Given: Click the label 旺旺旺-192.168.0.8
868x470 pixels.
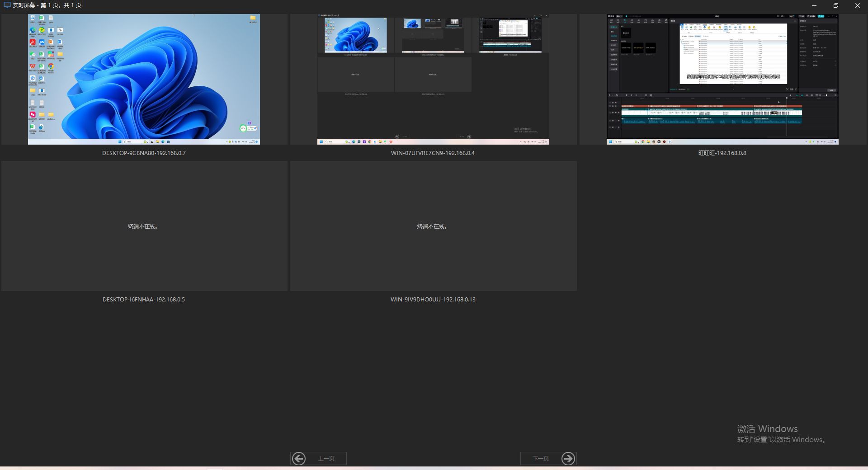Looking at the screenshot, I should point(722,153).
